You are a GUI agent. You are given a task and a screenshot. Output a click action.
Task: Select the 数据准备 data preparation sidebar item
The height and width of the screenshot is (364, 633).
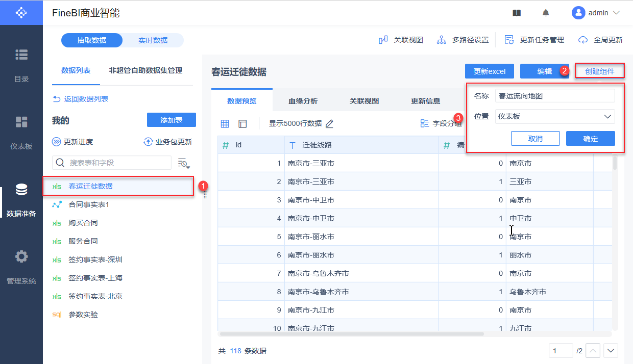[x=21, y=200]
